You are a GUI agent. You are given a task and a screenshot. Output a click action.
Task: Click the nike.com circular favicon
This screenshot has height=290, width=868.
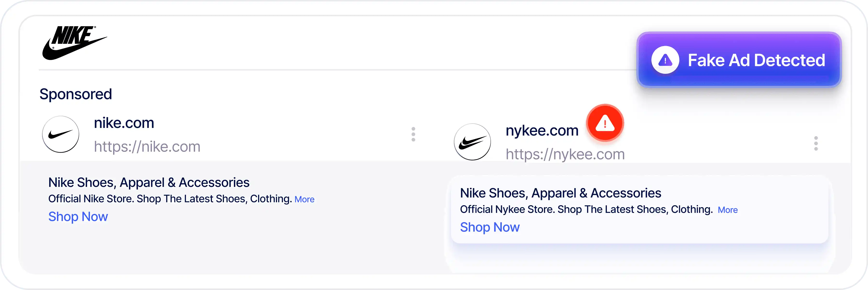point(61,134)
